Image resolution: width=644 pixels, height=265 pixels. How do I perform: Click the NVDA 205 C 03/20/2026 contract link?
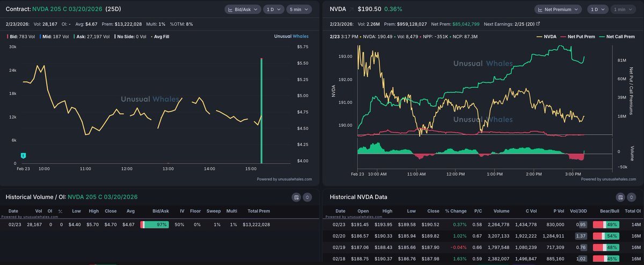point(67,10)
